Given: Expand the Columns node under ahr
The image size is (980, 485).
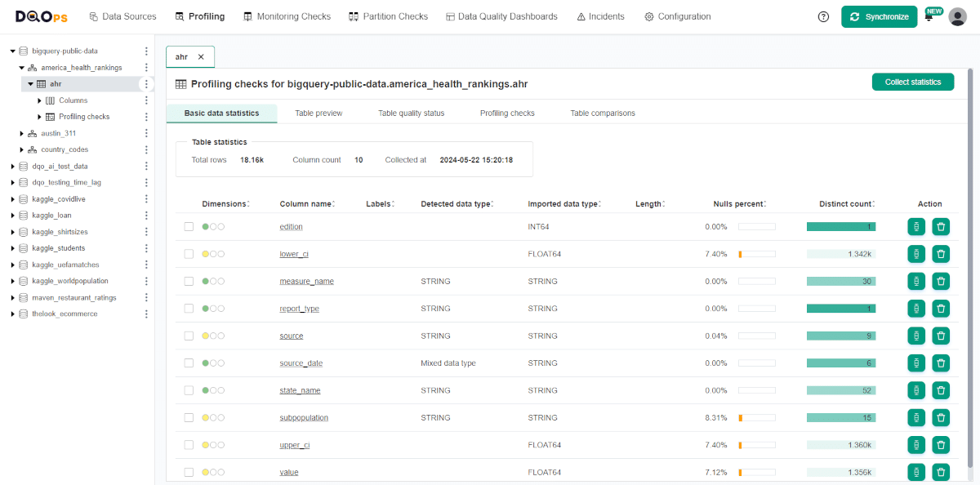Looking at the screenshot, I should (38, 100).
